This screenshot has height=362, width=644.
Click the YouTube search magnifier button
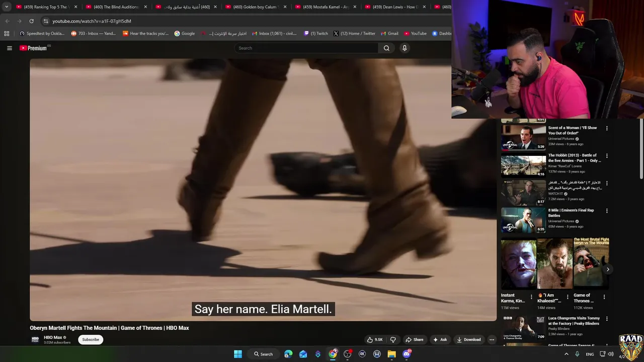click(x=386, y=48)
